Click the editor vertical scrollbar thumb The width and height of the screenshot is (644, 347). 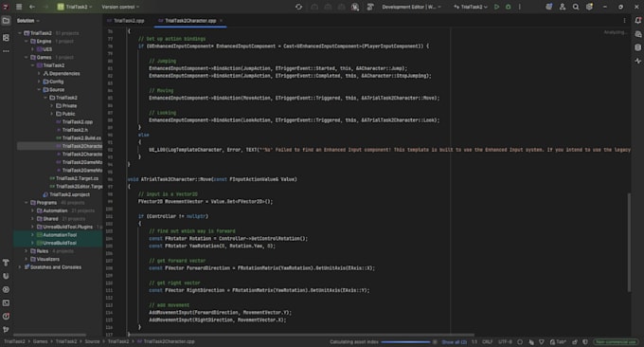click(x=629, y=242)
